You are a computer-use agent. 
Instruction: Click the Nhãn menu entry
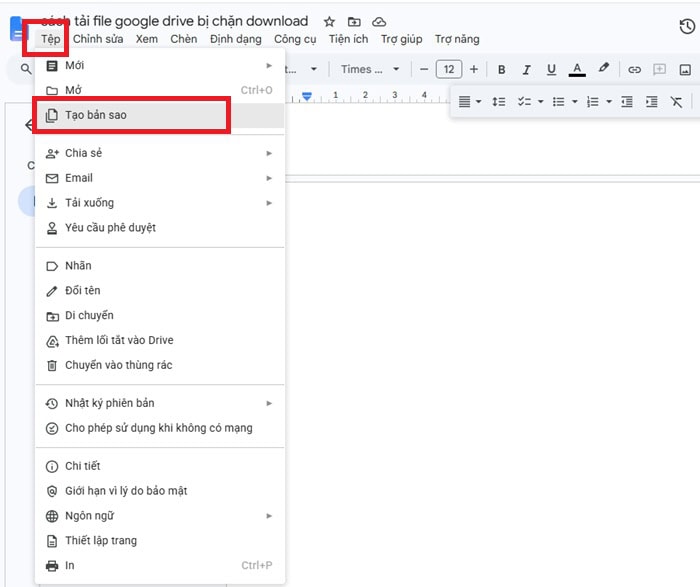click(159, 266)
